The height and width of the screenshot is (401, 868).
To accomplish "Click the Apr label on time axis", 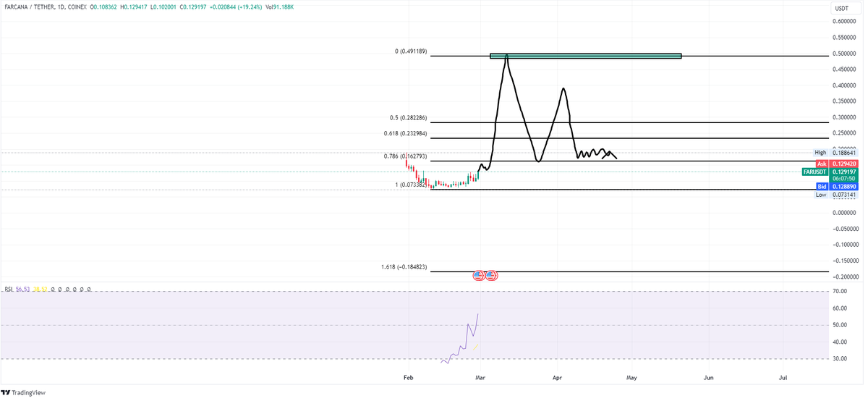I will tap(557, 378).
